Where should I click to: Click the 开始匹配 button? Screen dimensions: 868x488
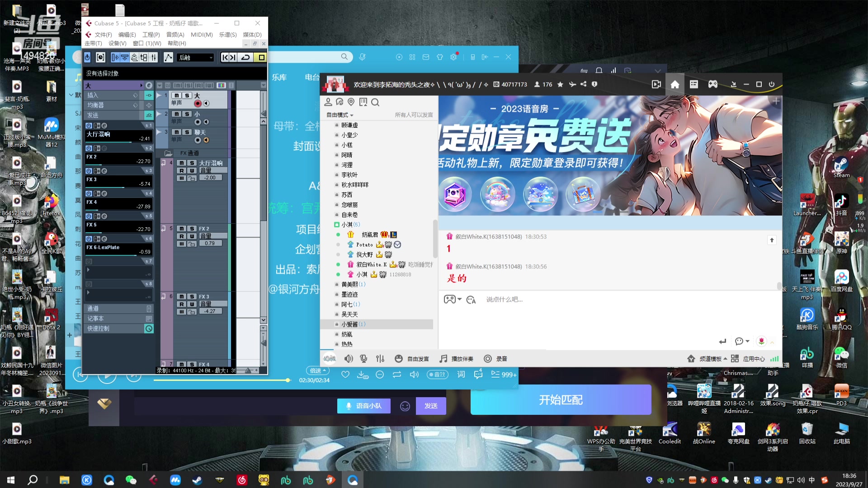561,400
